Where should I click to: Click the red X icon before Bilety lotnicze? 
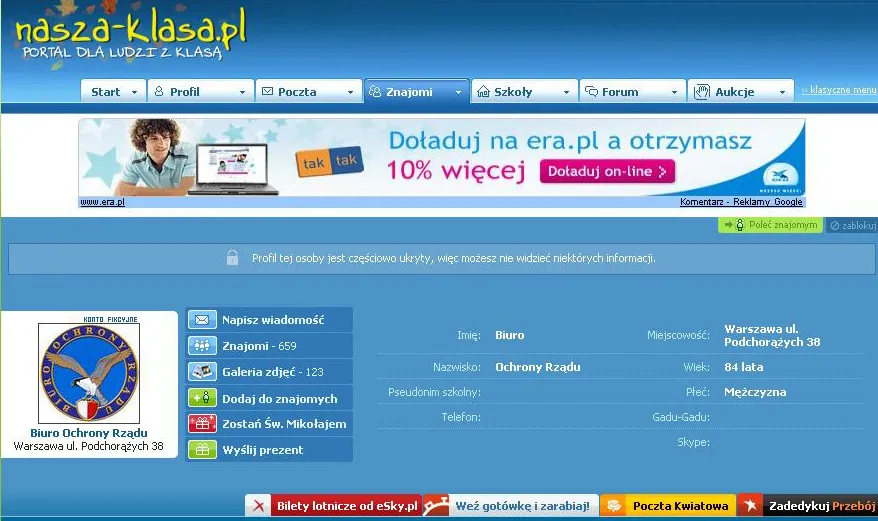coord(259,506)
